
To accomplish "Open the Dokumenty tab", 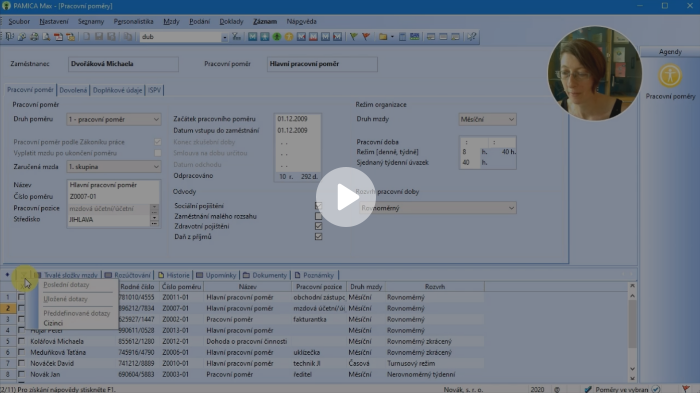I will point(265,275).
